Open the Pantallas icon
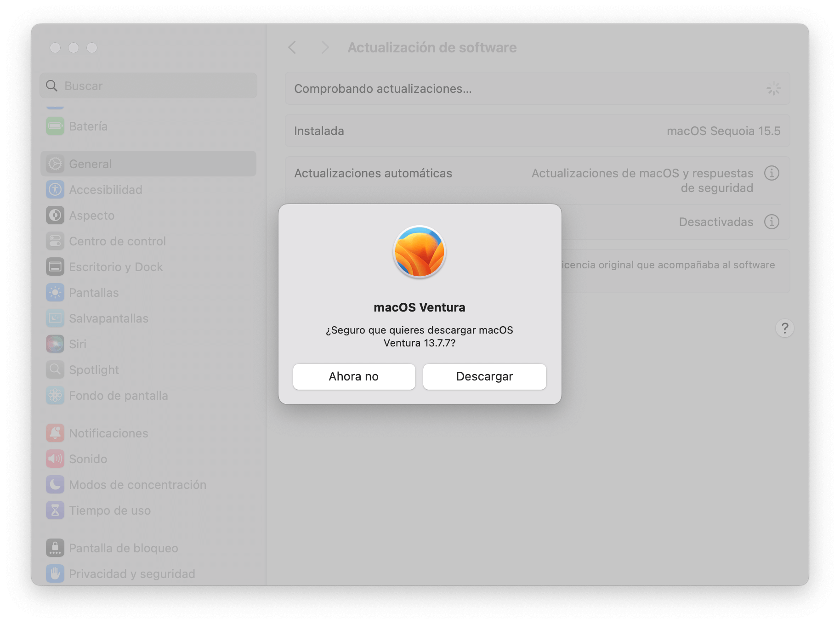840x624 pixels. (55, 292)
